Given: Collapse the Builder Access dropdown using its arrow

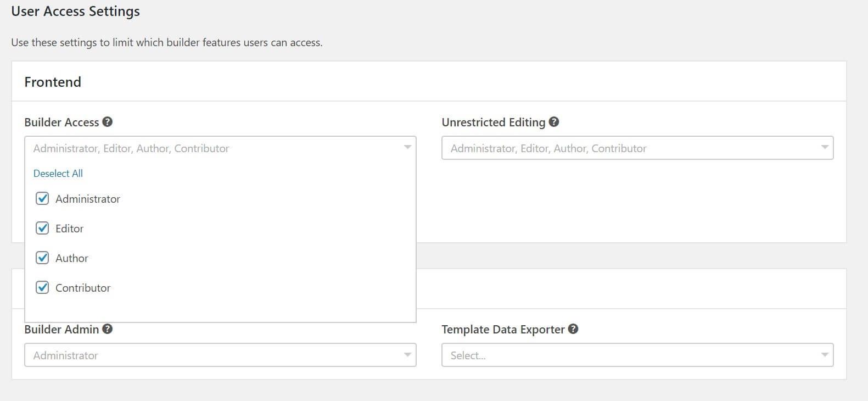Looking at the screenshot, I should click(407, 148).
